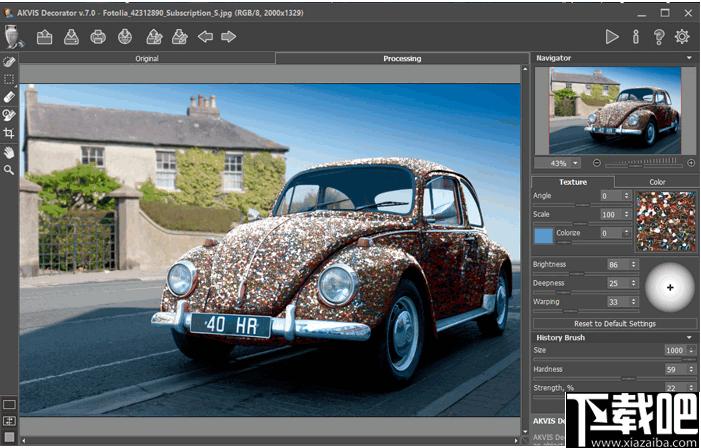Open program info with the i icon
The width and height of the screenshot is (701, 448).
click(636, 37)
